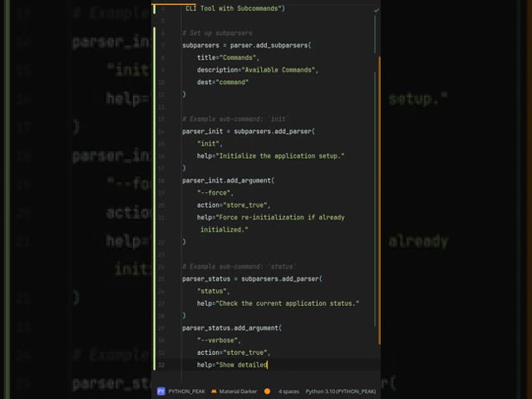Image resolution: width=532 pixels, height=399 pixels.
Task: Click 'help="Initialize the application setup."' line
Action: pyautogui.click(x=271, y=155)
